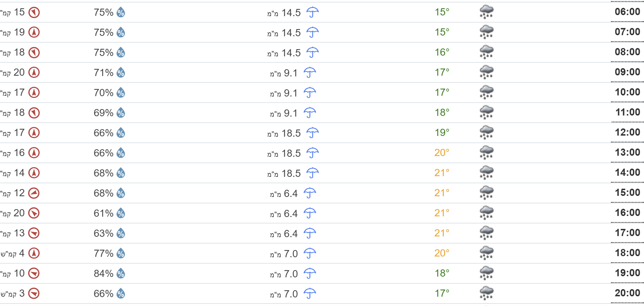Select the 10:00 hour label
The image size is (644, 306).
(x=627, y=92)
